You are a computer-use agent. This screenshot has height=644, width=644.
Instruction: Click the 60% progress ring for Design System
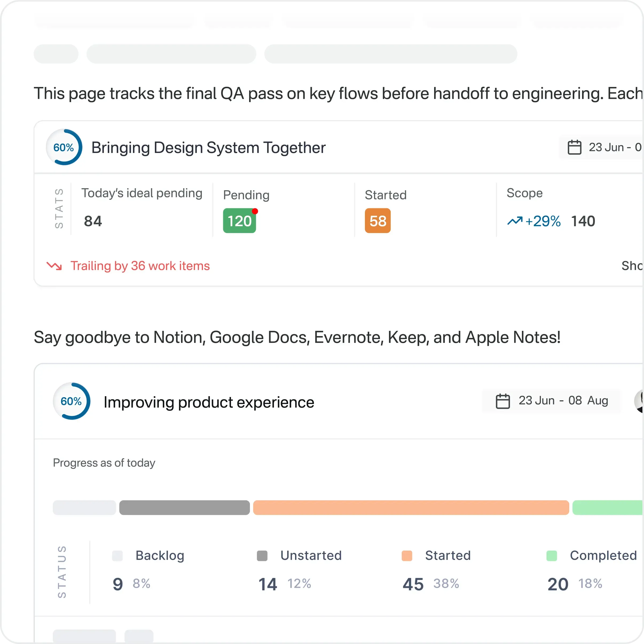click(x=64, y=147)
